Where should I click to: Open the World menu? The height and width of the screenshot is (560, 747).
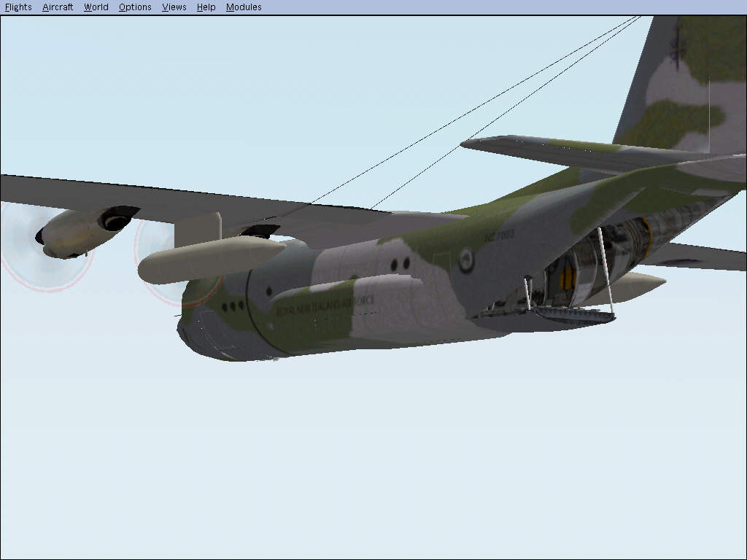pos(96,7)
